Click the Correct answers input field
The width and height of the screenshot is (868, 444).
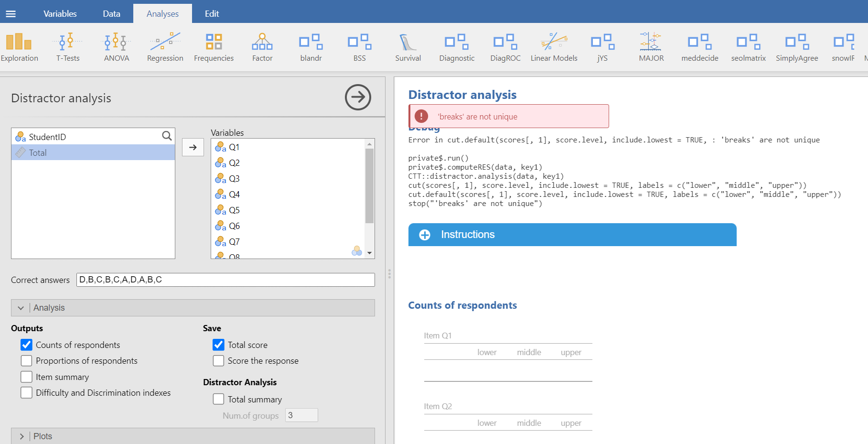coord(225,280)
